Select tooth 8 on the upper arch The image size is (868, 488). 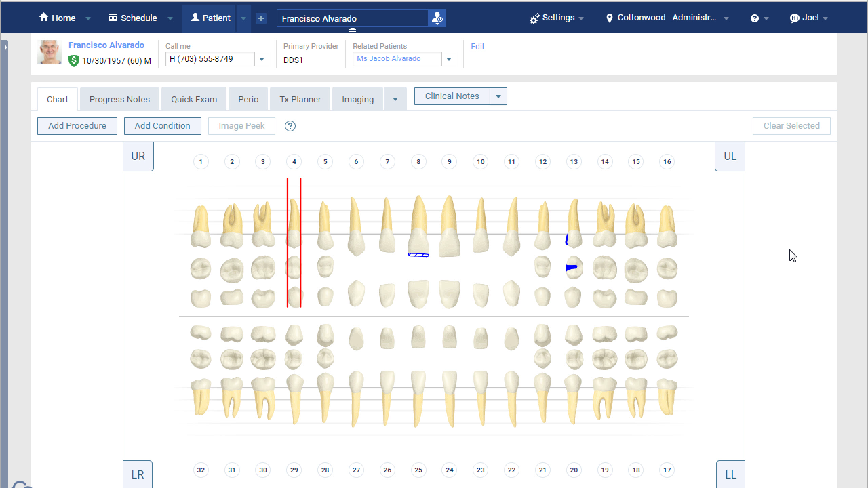418,226
